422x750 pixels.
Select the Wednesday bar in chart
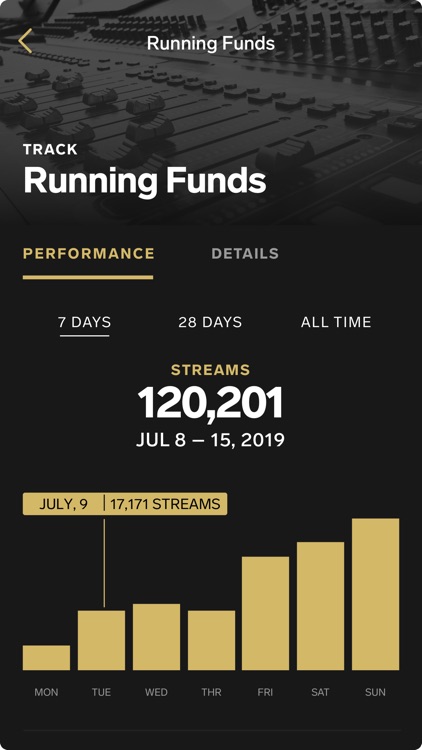[156, 637]
